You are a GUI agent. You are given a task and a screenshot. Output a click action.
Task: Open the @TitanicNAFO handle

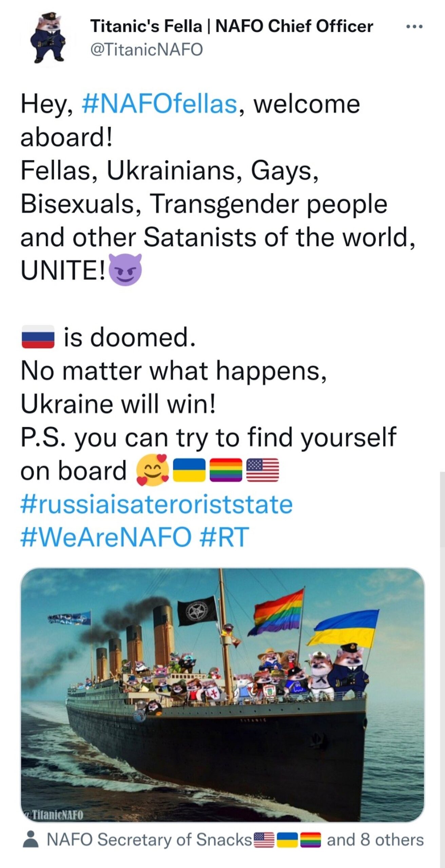pyautogui.click(x=147, y=50)
